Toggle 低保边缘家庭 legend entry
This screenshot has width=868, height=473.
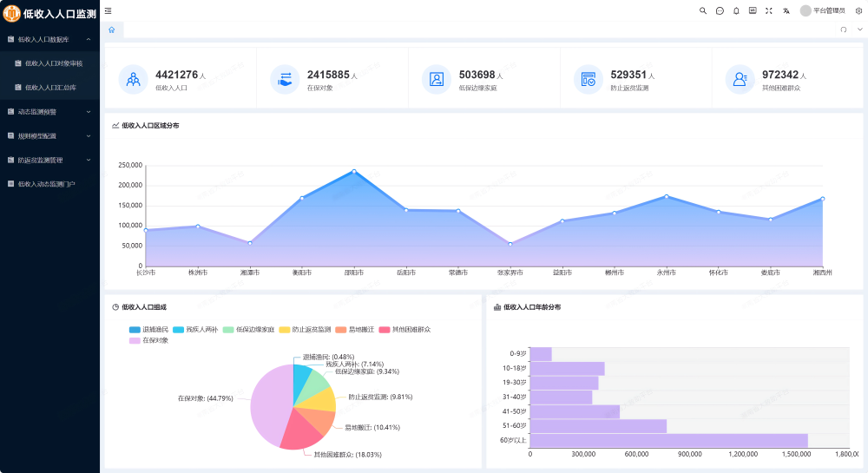[249, 330]
